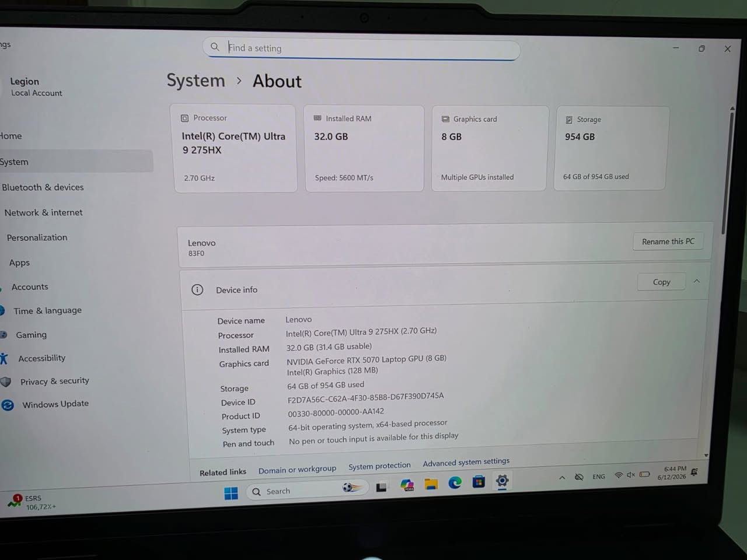Open Gaming settings
This screenshot has width=747, height=560.
click(x=31, y=335)
